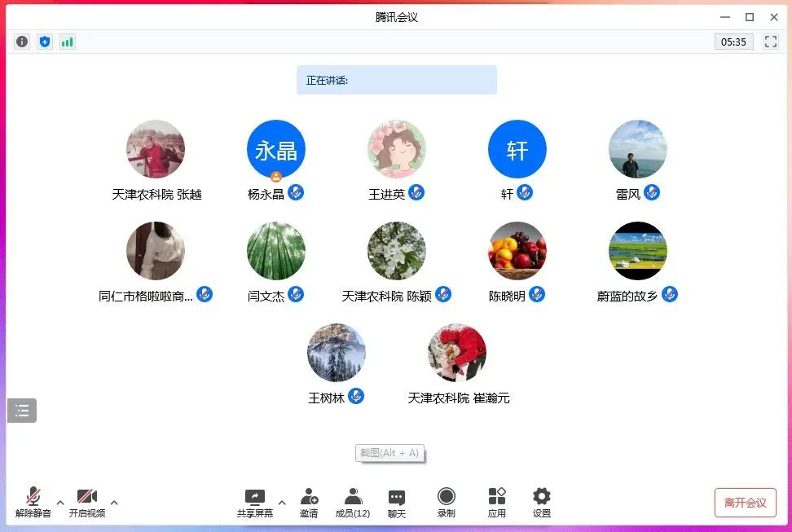The height and width of the screenshot is (532, 792).
Task: Start recording with 录制
Action: pos(446,503)
